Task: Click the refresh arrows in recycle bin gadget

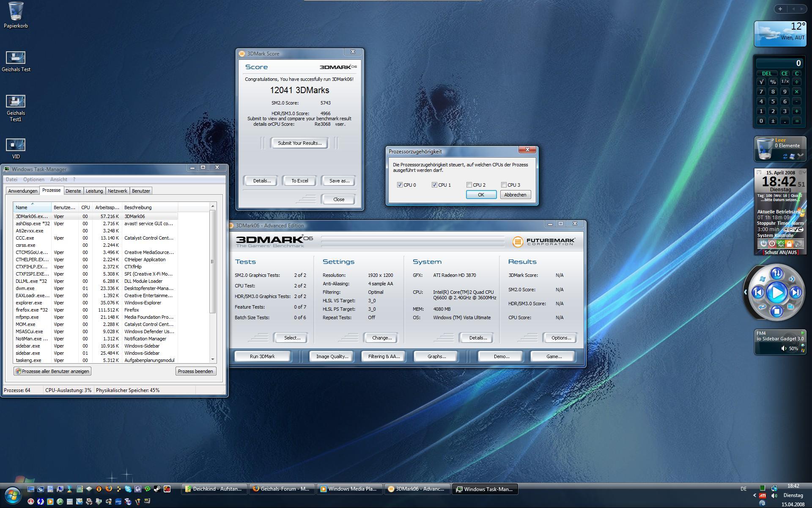Action: point(785,156)
